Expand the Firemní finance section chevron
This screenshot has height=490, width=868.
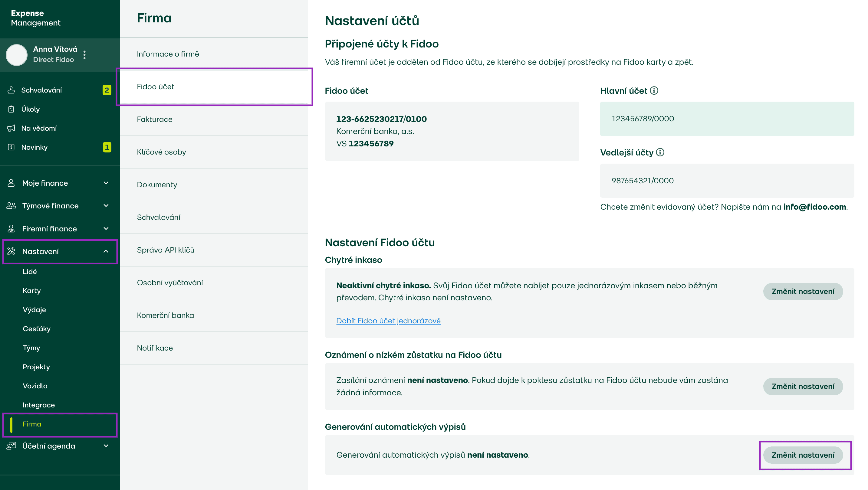point(106,229)
